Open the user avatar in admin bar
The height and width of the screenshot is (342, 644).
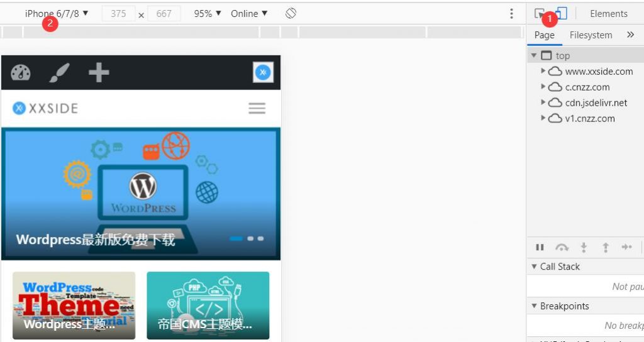tap(263, 72)
